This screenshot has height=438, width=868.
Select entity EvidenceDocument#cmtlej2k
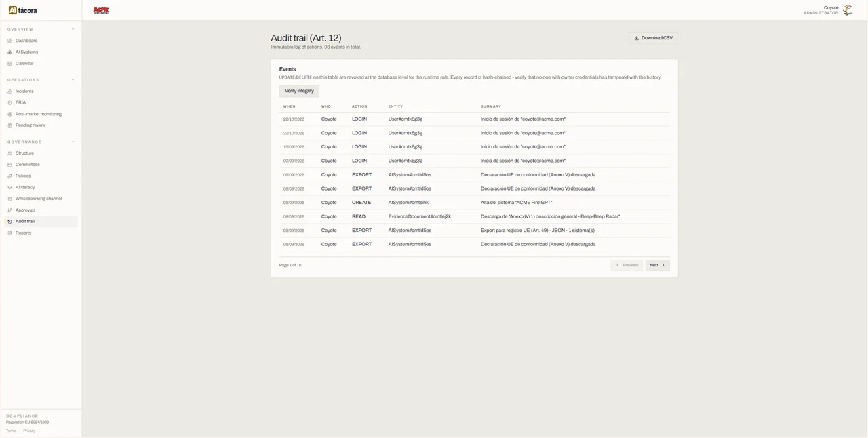point(420,216)
